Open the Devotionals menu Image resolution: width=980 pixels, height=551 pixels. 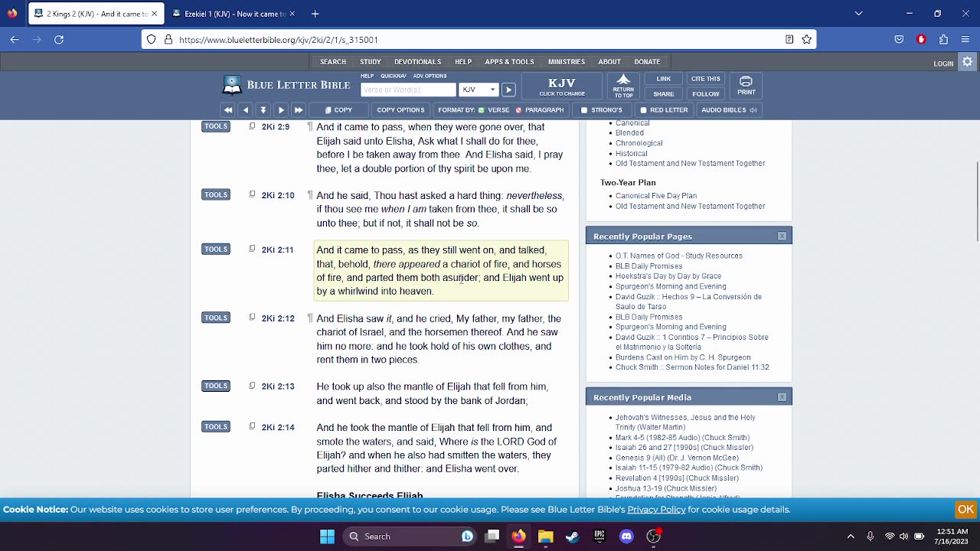click(417, 62)
